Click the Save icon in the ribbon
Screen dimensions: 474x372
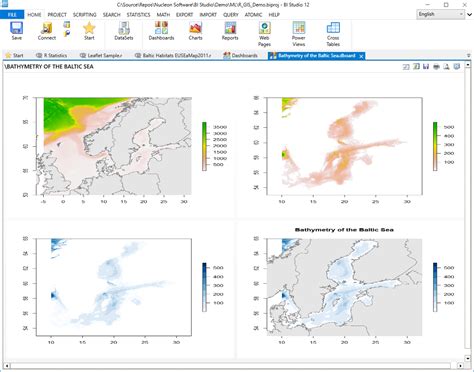pyautogui.click(x=16, y=31)
